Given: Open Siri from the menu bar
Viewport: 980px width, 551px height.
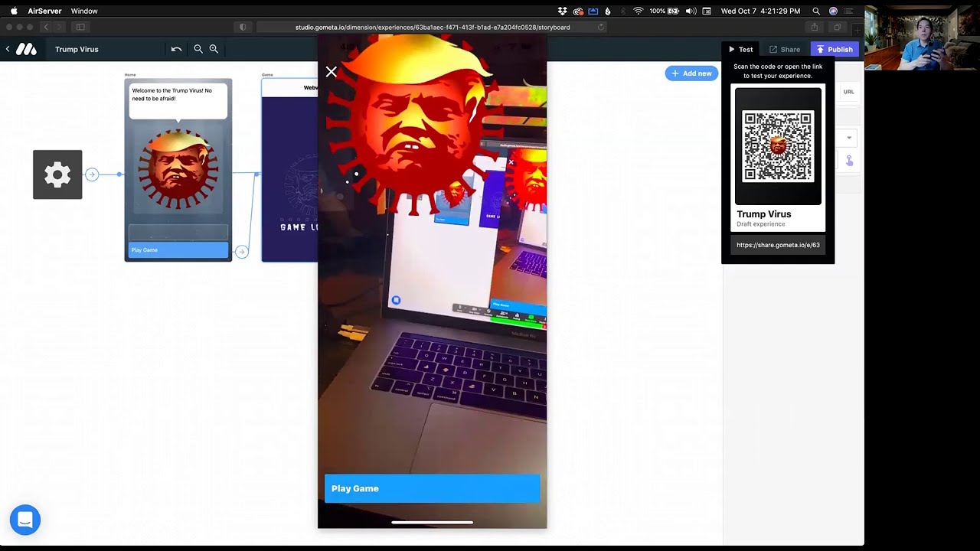Looking at the screenshot, I should (x=833, y=11).
